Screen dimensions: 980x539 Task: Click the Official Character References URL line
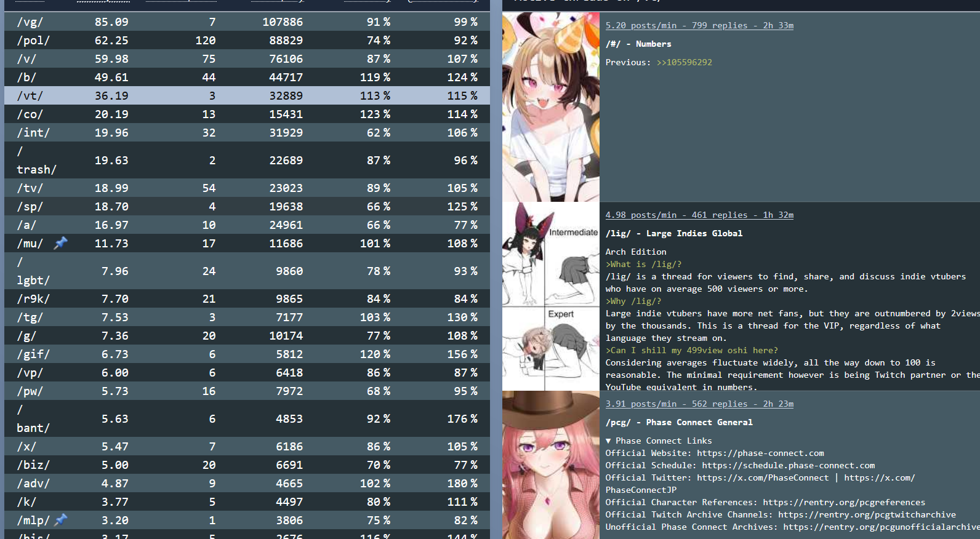click(x=765, y=502)
